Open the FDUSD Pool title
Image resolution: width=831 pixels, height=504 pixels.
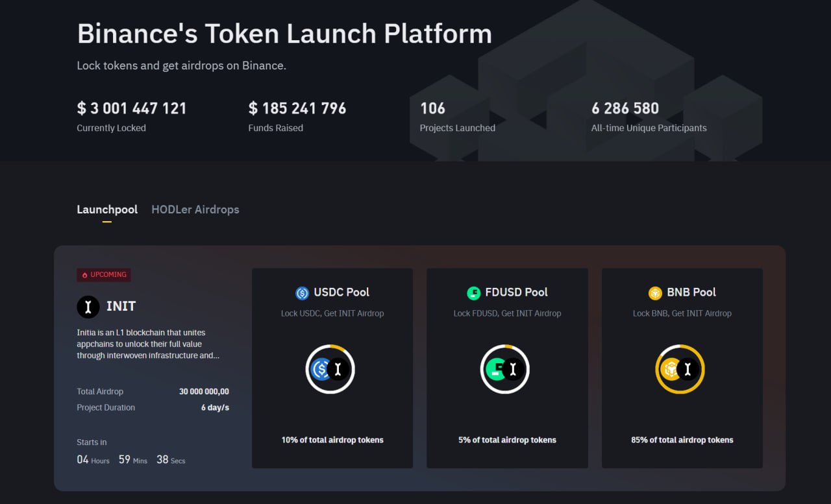point(516,293)
